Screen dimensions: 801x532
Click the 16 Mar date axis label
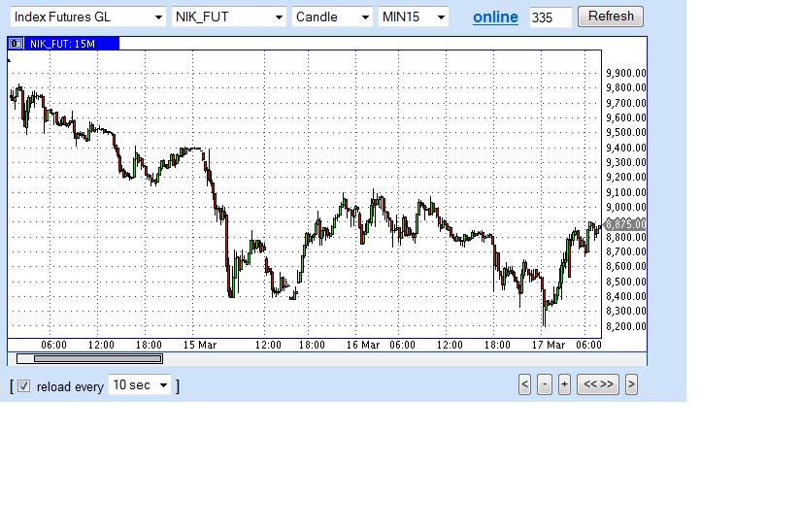tap(363, 346)
